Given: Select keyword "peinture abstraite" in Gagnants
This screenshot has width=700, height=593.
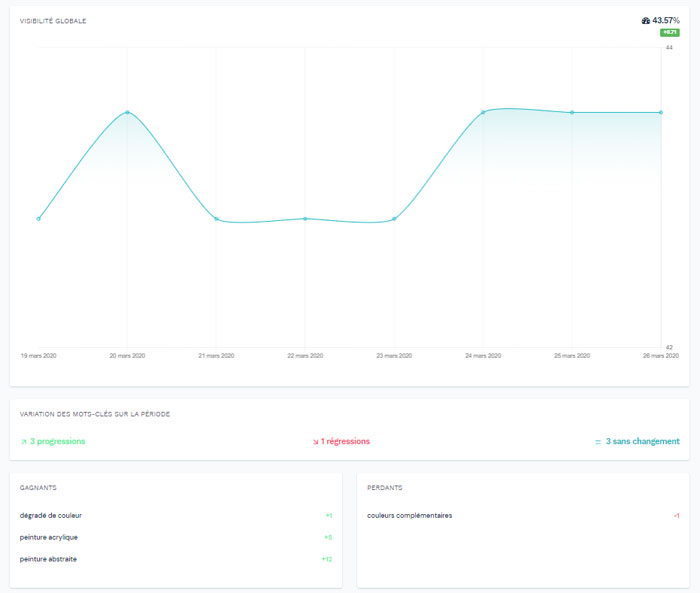Looking at the screenshot, I should [x=48, y=559].
